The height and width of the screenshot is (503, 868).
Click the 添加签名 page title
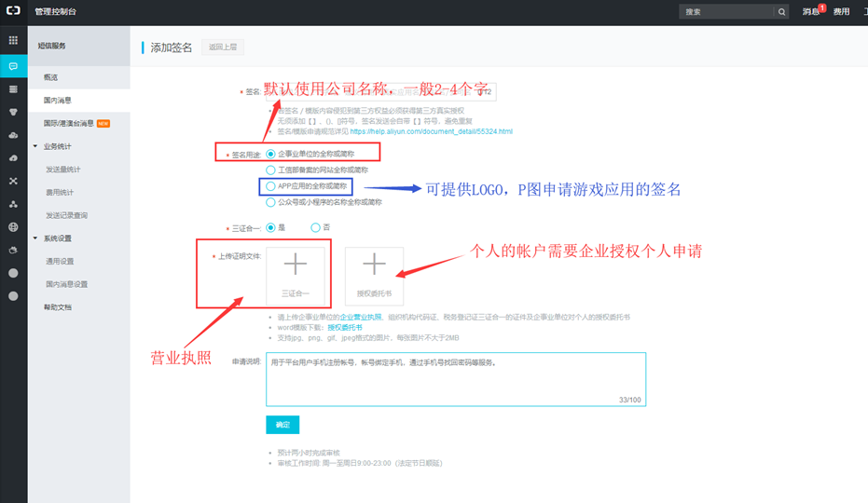point(171,48)
